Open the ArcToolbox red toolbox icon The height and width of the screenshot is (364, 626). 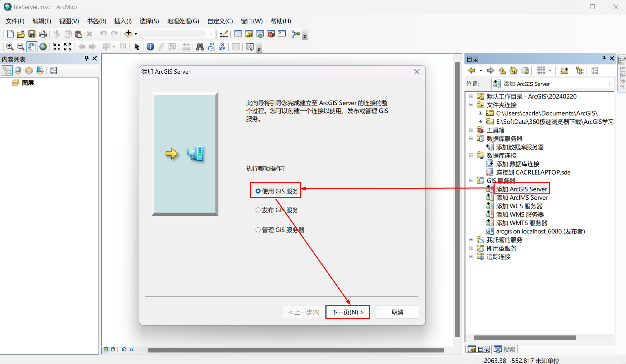(271, 34)
